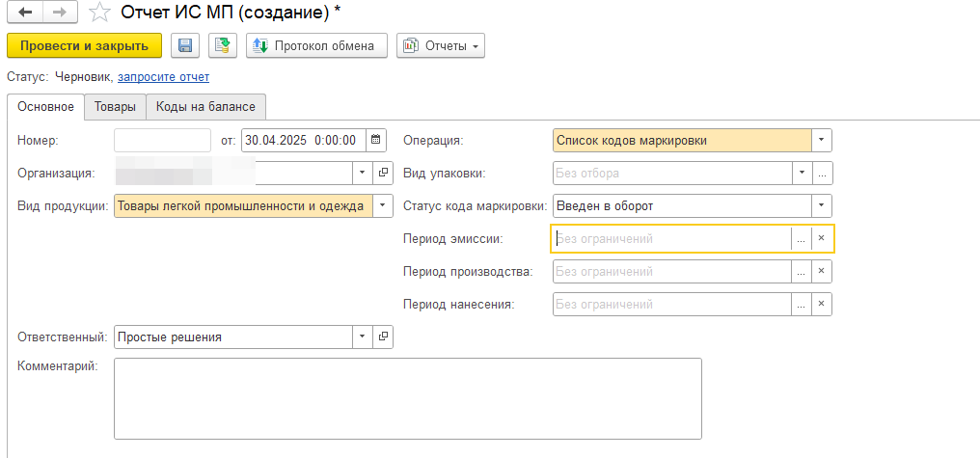Screen dimensions: 980x458
Task: Open the Протокол обмена log
Action: pos(316,45)
